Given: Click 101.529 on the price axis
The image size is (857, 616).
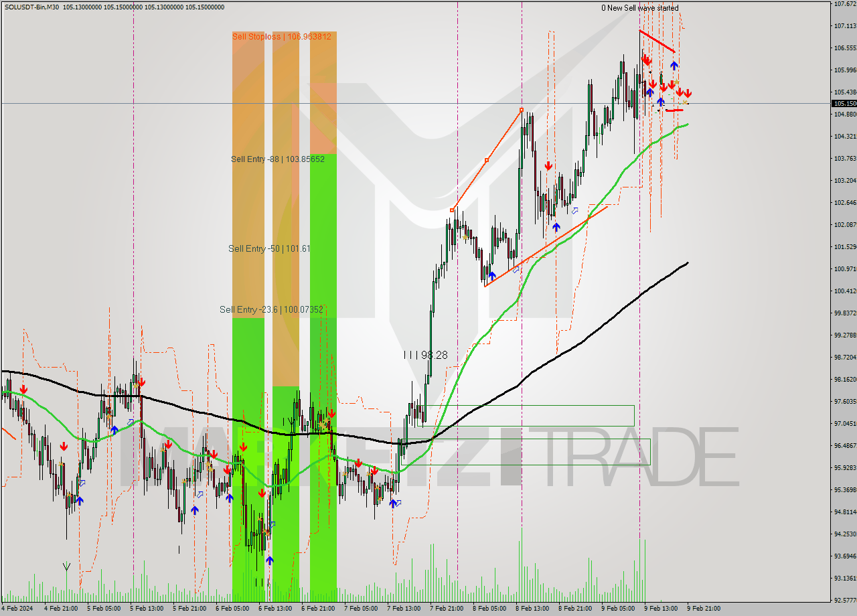Looking at the screenshot, I should point(844,246).
